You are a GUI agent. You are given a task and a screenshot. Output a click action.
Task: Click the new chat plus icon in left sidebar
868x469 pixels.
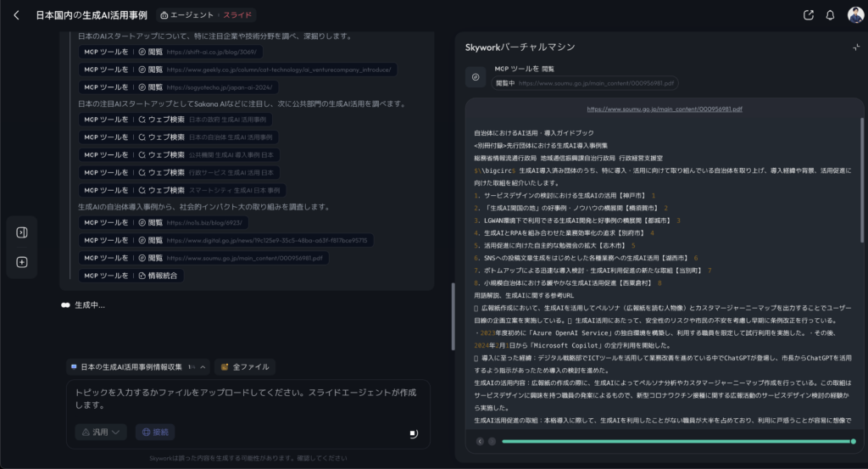[22, 262]
